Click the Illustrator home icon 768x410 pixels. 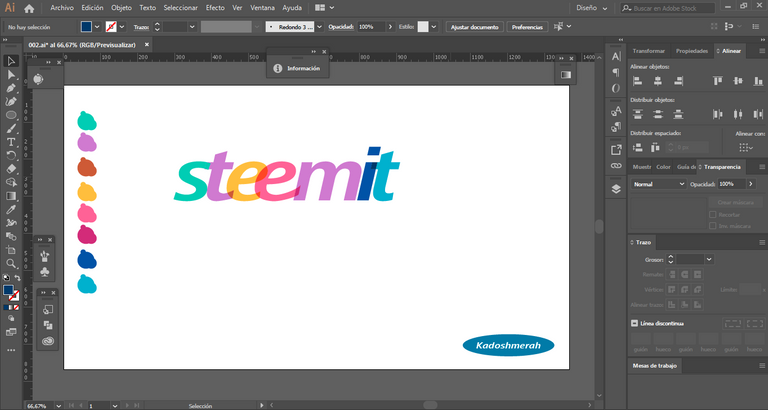29,8
